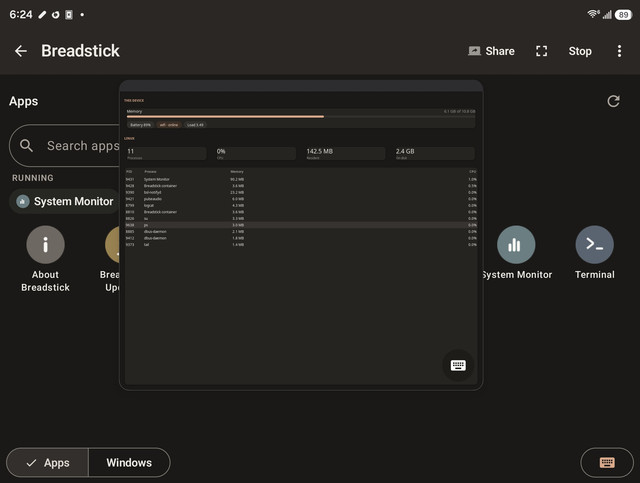
Task: Click the Memory usage bar in preview
Action: [301, 116]
